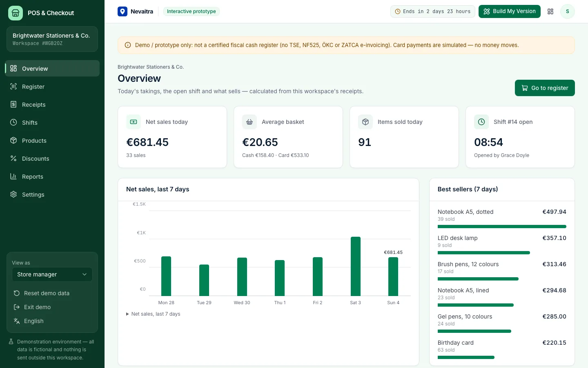Screen dimensions: 588x368
Task: Click the Average basket icon
Action: click(249, 122)
